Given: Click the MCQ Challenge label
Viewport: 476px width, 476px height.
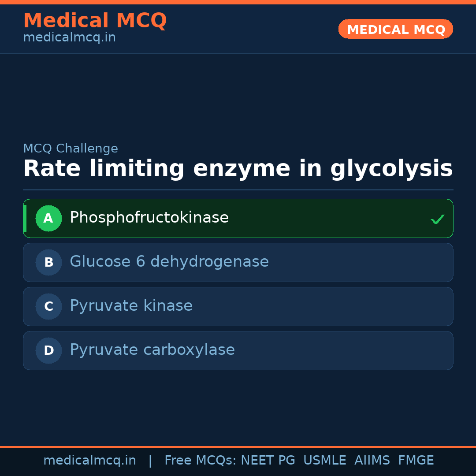Looking at the screenshot, I should (71, 149).
